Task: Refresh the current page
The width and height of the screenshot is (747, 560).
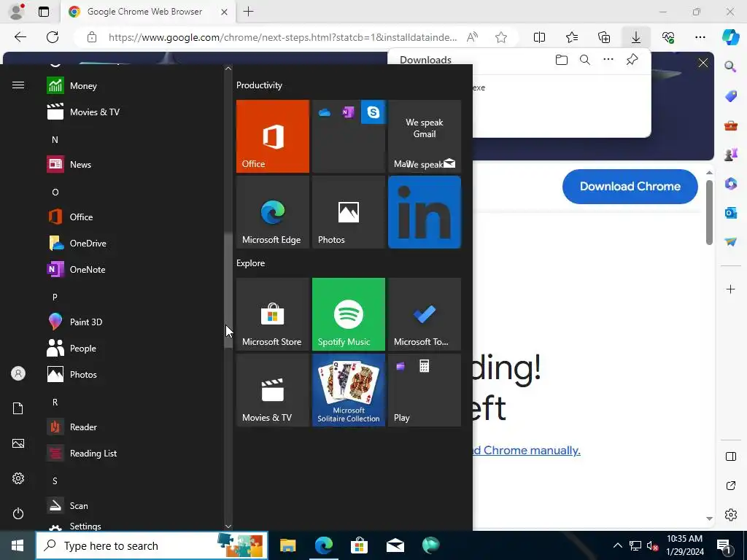Action: (53, 37)
